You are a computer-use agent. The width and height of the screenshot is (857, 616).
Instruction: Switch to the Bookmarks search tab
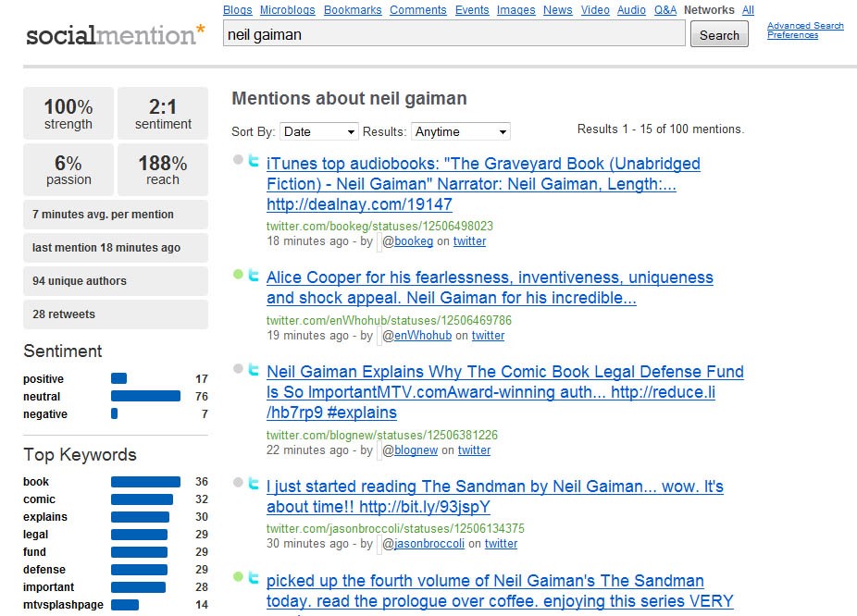pyautogui.click(x=353, y=10)
